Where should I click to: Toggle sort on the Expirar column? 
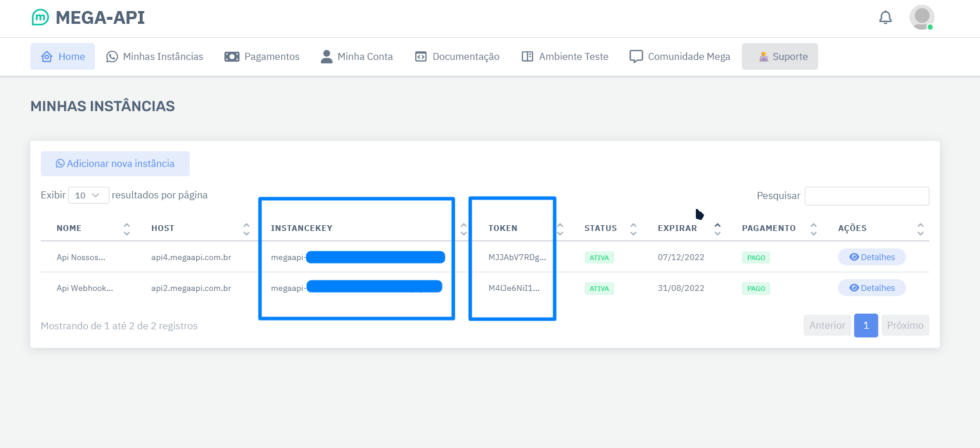click(717, 229)
